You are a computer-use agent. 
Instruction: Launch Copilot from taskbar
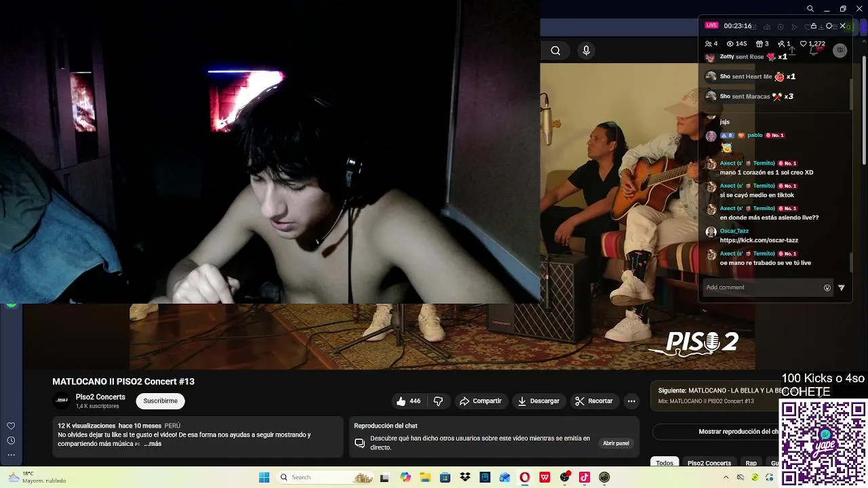pos(406,477)
